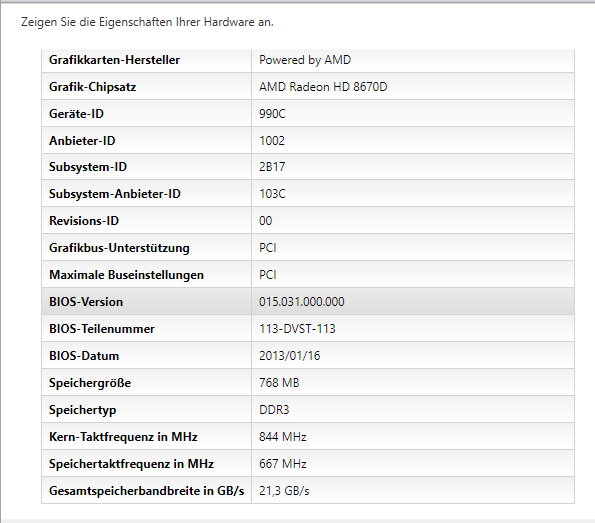The width and height of the screenshot is (595, 523).
Task: Click the Speichertaktfrequenz value 667 MHz
Action: 283,464
